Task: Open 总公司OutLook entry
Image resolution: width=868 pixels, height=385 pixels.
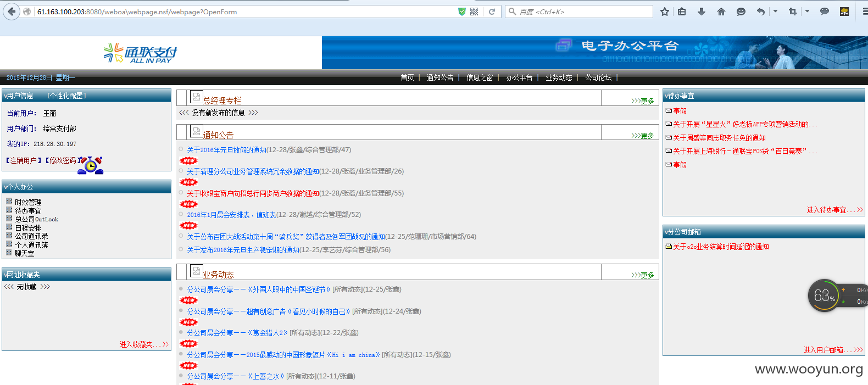Action: point(36,219)
